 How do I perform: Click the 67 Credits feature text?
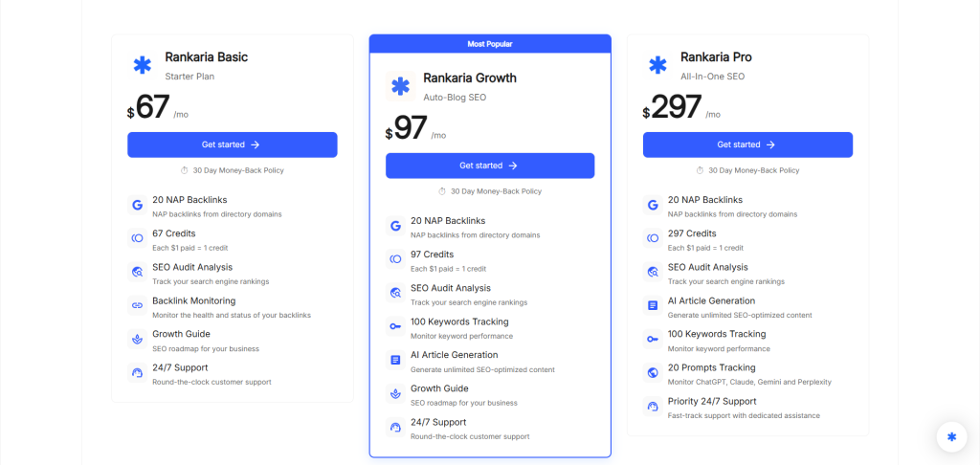(x=174, y=233)
